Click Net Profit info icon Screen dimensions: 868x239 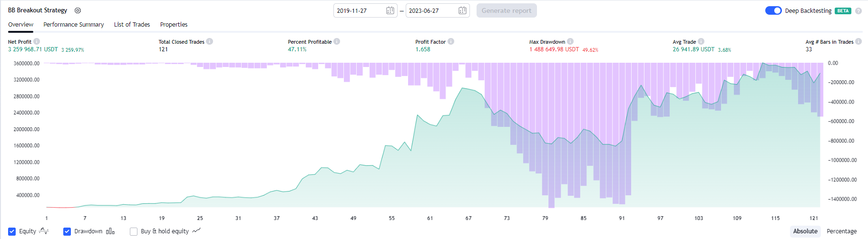point(37,41)
